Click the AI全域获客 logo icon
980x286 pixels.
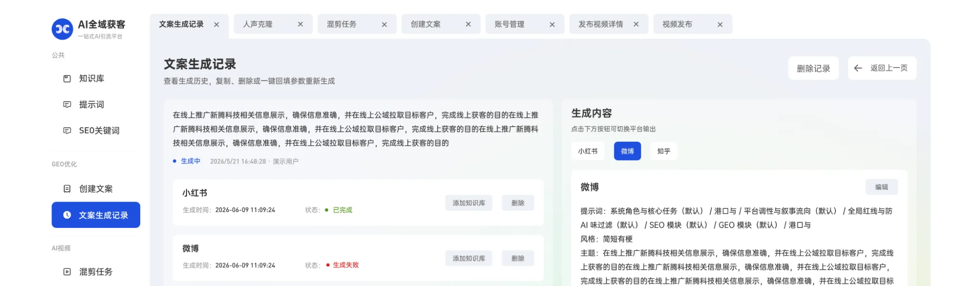(x=62, y=29)
